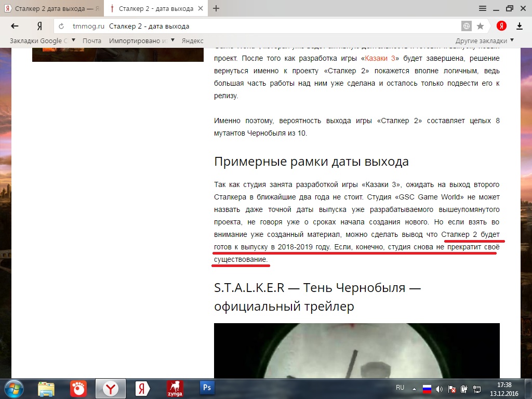Open the Windows Start button
This screenshot has width=532, height=399.
click(14, 389)
